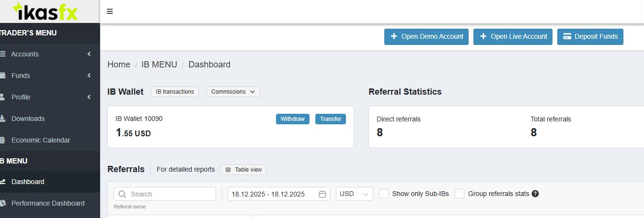Click the ikasfx logo

pos(45,11)
